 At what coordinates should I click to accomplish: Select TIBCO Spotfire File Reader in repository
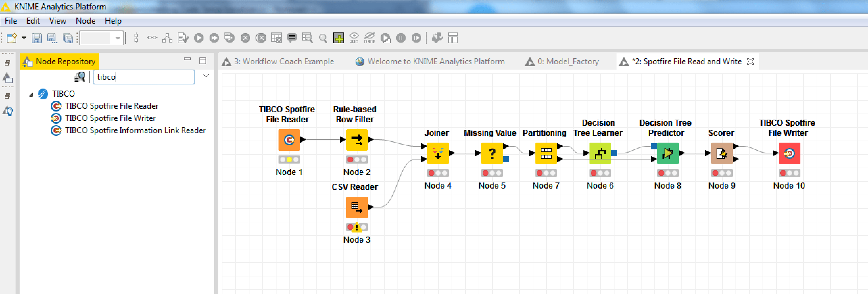click(111, 106)
